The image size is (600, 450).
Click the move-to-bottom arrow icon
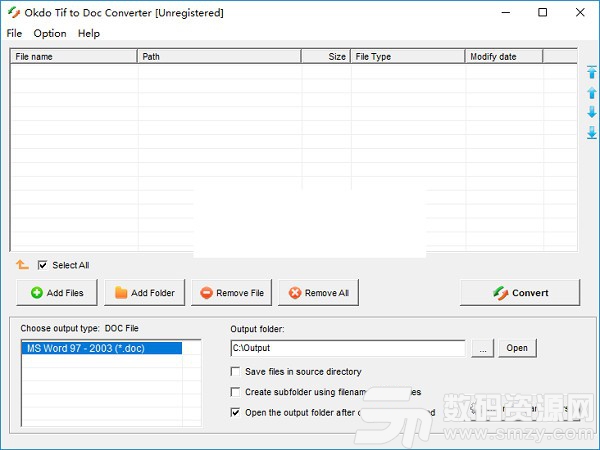592,132
